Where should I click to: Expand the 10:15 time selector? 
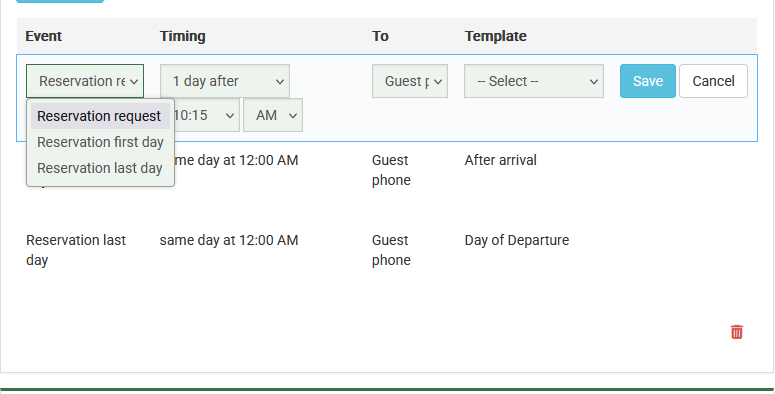pyautogui.click(x=207, y=115)
